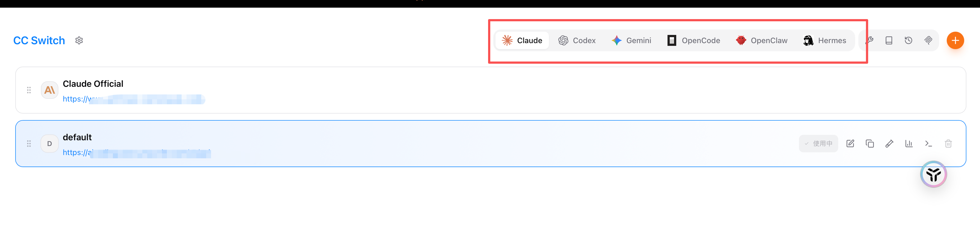Open terminal icon on default provider row
The image size is (980, 244).
pyautogui.click(x=929, y=144)
